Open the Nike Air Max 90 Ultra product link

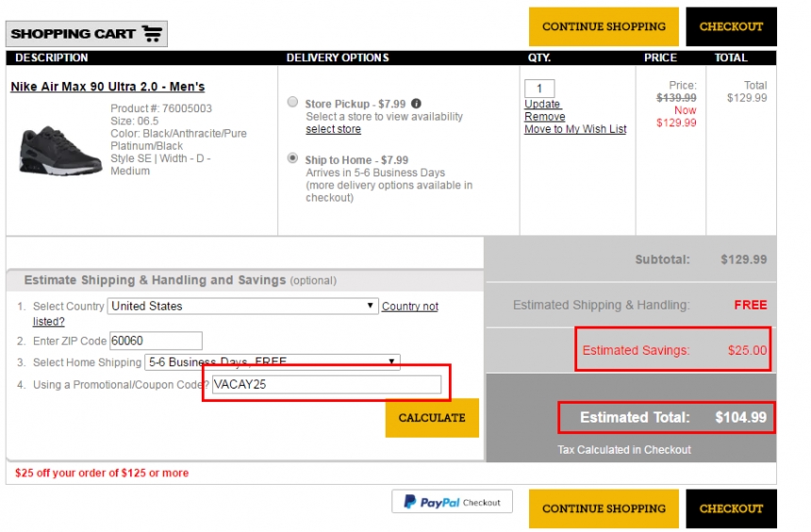pyautogui.click(x=108, y=87)
